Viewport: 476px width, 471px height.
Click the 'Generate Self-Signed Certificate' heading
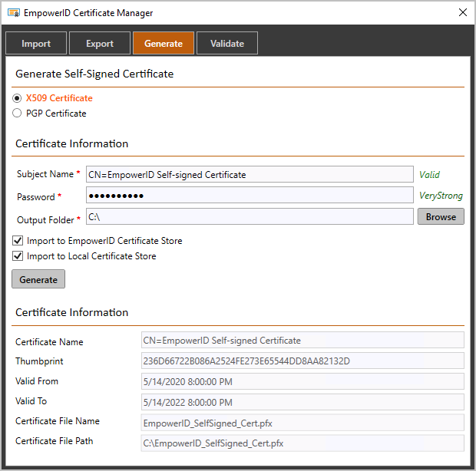(94, 74)
